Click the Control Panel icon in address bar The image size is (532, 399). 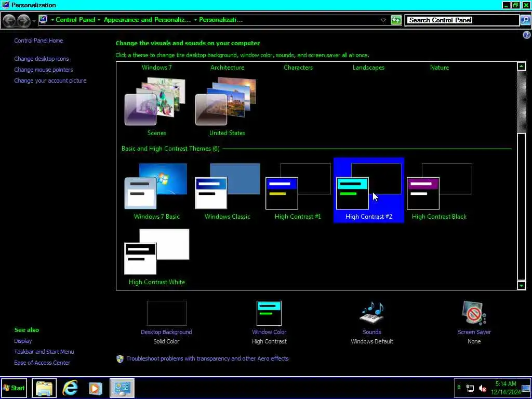tap(43, 20)
